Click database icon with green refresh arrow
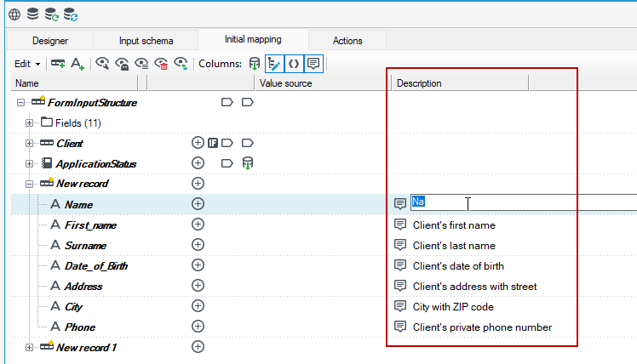 [52, 14]
